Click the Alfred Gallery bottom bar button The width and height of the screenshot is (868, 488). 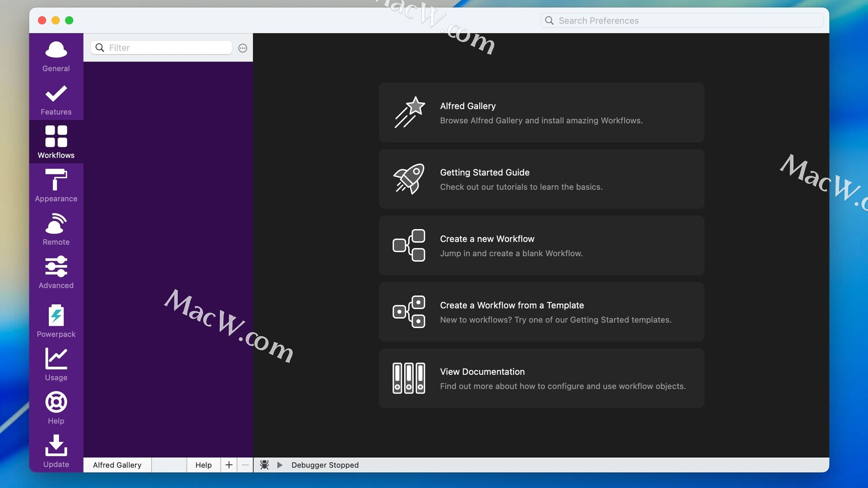point(117,465)
